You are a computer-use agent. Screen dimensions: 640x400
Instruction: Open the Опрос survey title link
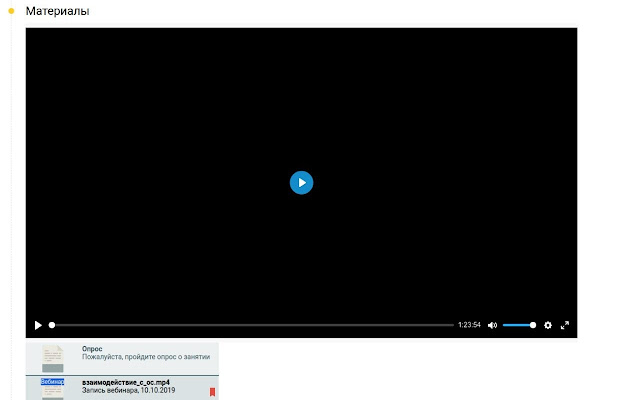point(92,349)
